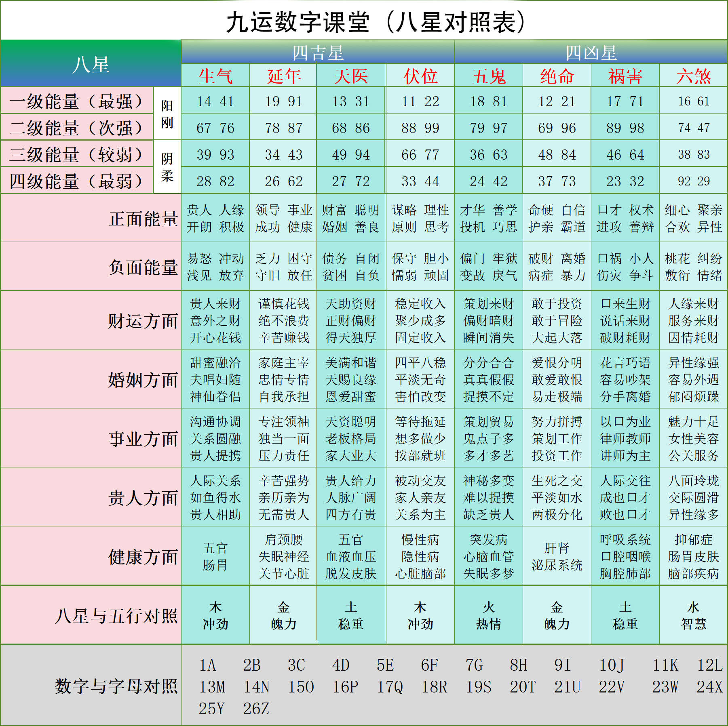The height and width of the screenshot is (726, 728).
Task: Click the cell with numbers 13 31
Action: click(x=351, y=101)
